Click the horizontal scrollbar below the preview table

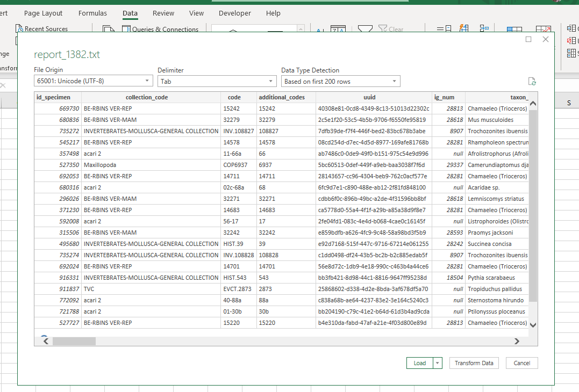pos(75,340)
